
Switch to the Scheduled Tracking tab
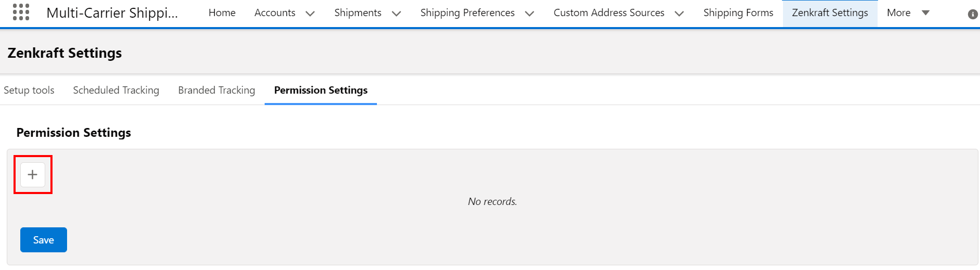116,90
